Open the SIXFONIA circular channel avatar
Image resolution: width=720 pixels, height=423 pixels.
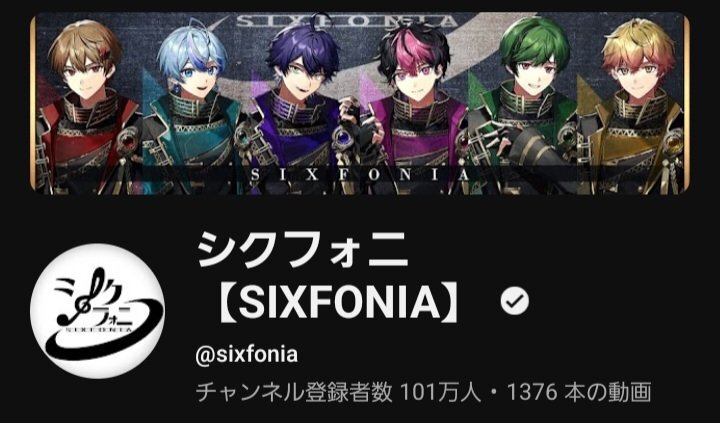click(x=97, y=311)
